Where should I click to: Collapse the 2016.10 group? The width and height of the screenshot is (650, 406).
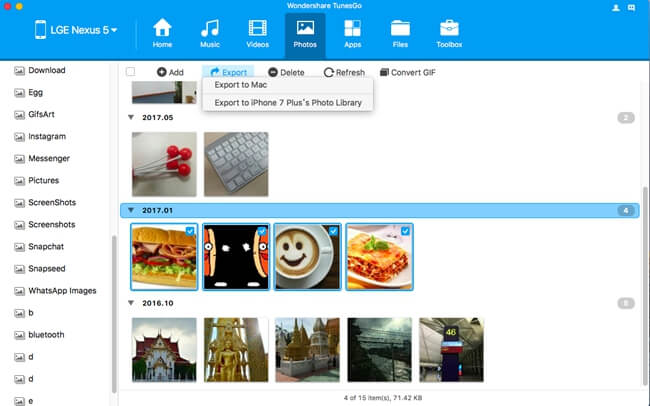click(x=131, y=303)
